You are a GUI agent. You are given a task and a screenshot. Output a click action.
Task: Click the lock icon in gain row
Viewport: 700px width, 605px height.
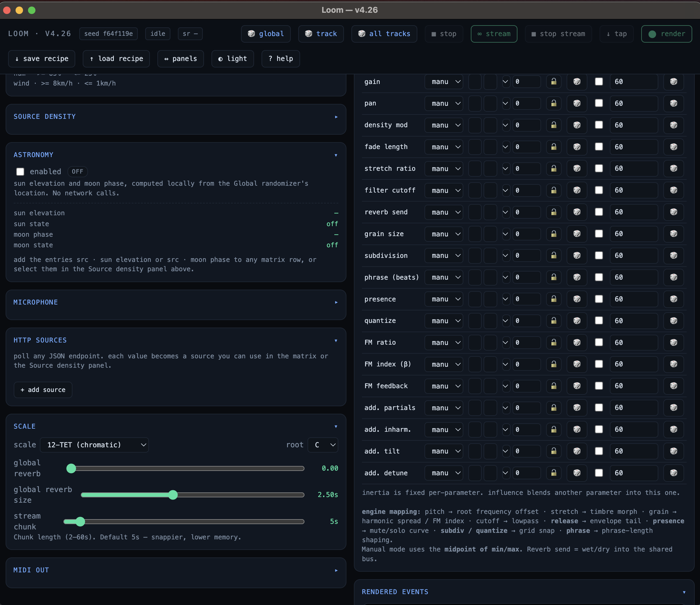pyautogui.click(x=554, y=82)
